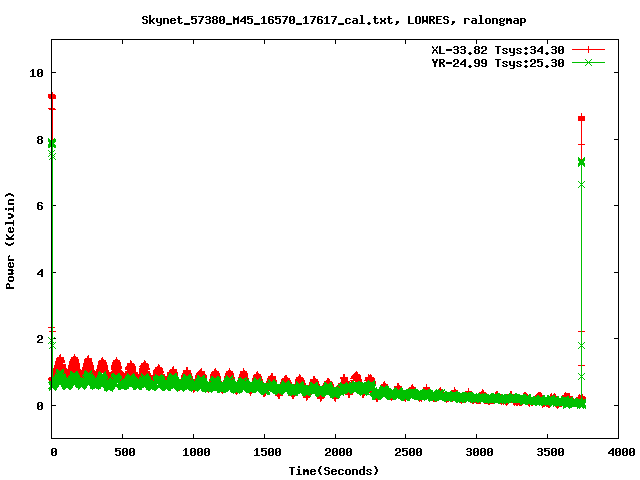Click the x-axis tick label 2500
This screenshot has height=480, width=640.
coord(408,452)
